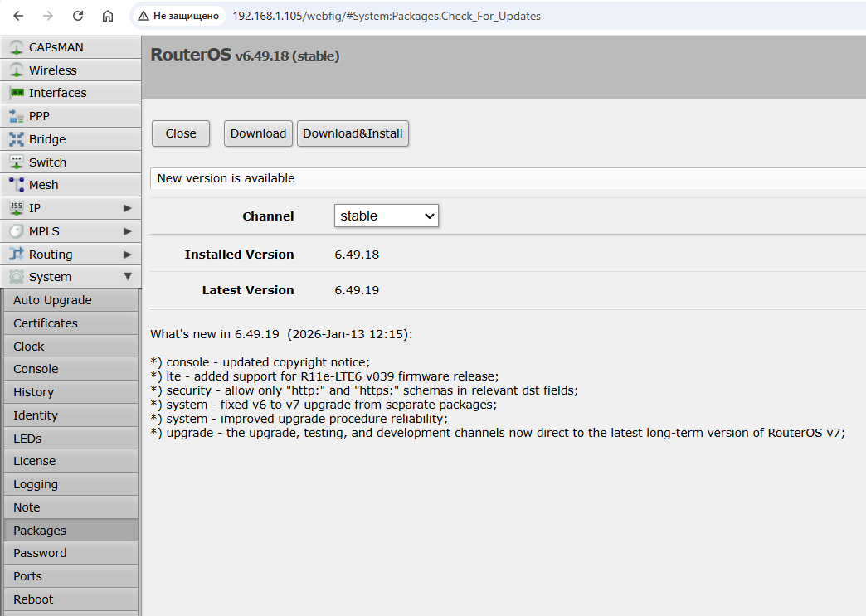This screenshot has height=616, width=866.
Task: Collapse the System menu section
Action: (127, 277)
